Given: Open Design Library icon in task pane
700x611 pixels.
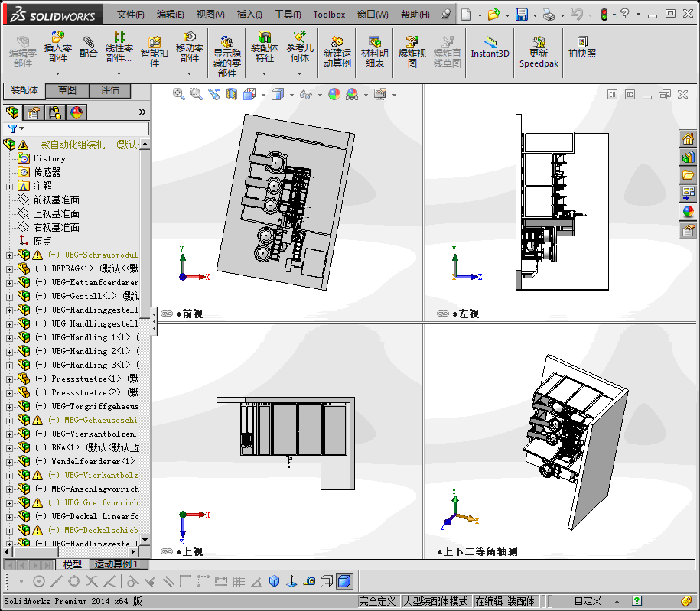Looking at the screenshot, I should pyautogui.click(x=688, y=157).
